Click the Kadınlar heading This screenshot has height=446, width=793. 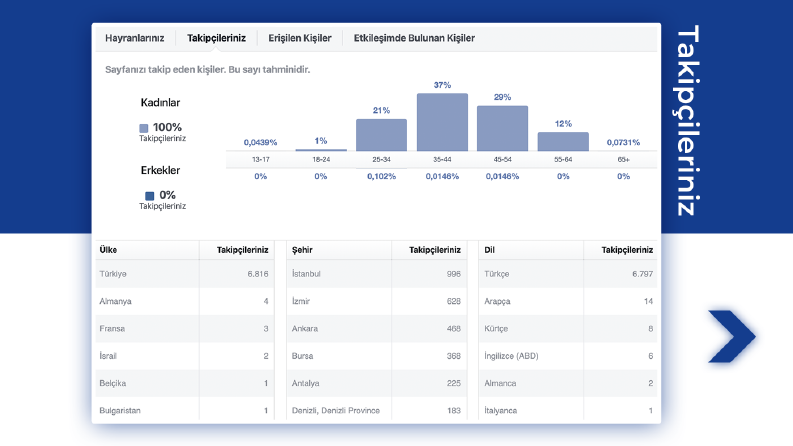pyautogui.click(x=160, y=103)
